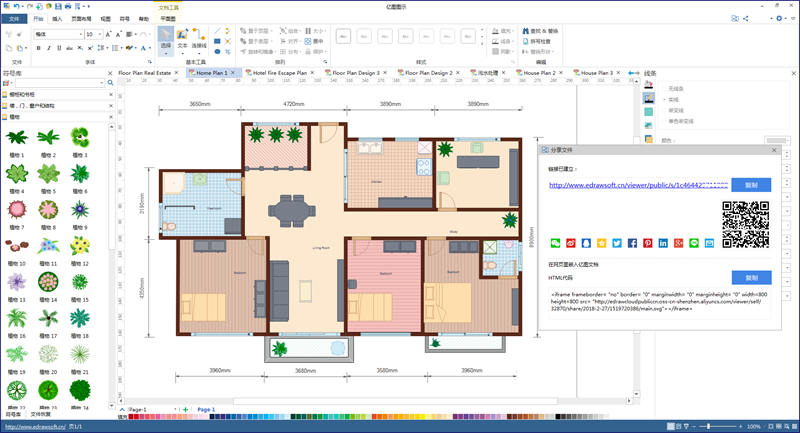
Task: Expand the 填充 fill dropdown in ribbon
Action: (512, 31)
